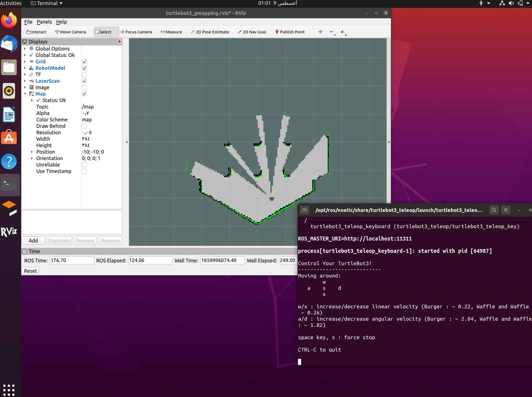Click inside the ROS Time field

tap(71, 260)
